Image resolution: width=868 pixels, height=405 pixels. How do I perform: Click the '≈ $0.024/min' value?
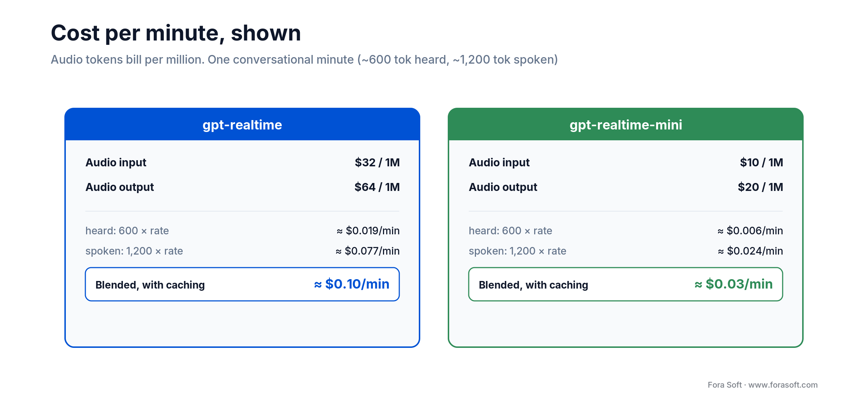coord(750,251)
